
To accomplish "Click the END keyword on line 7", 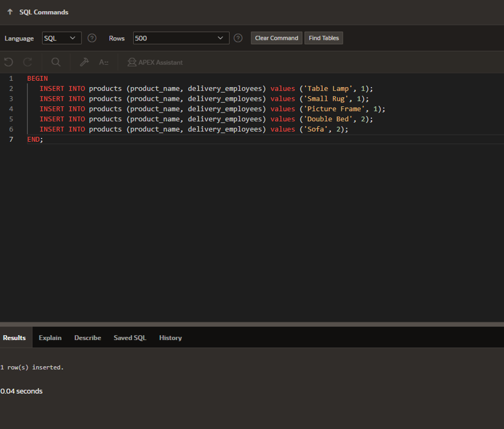I will pyautogui.click(x=34, y=139).
